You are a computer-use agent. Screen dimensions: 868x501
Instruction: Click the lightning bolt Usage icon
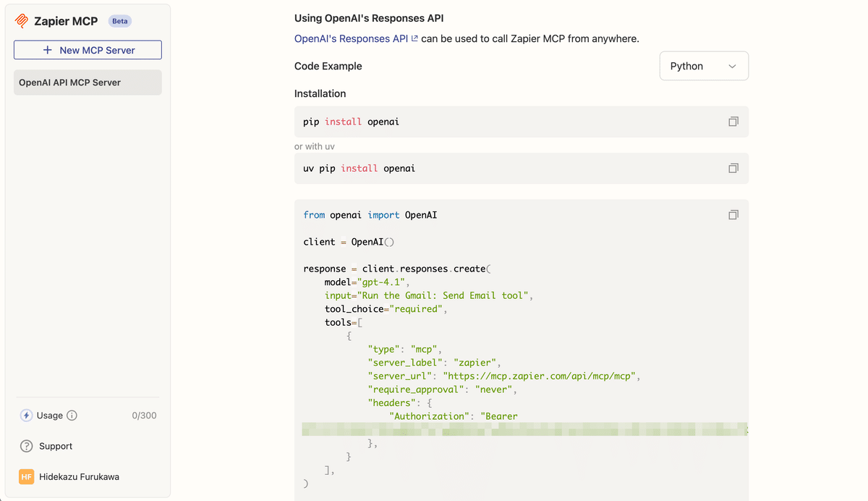pos(26,415)
